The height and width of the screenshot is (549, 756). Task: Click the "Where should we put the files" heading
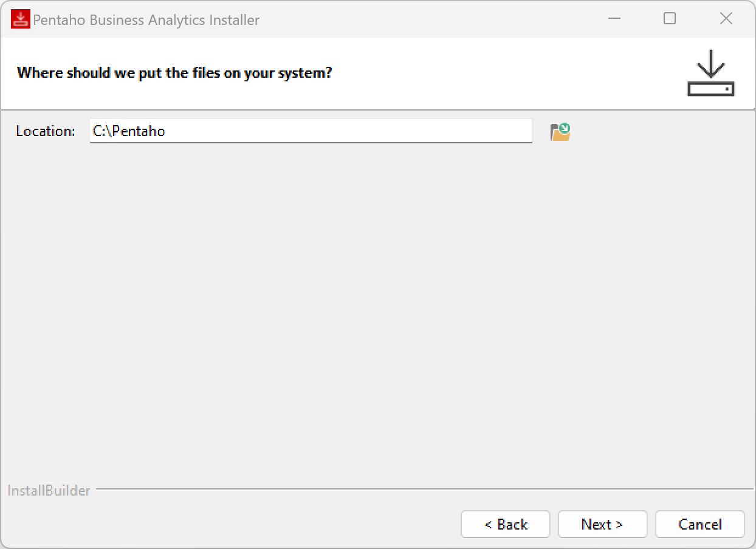174,73
